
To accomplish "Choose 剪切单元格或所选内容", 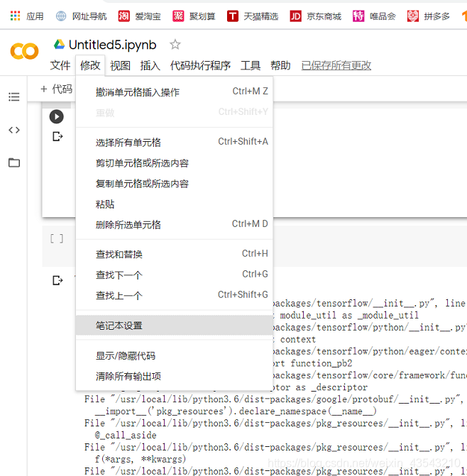I will click(x=175, y=162).
